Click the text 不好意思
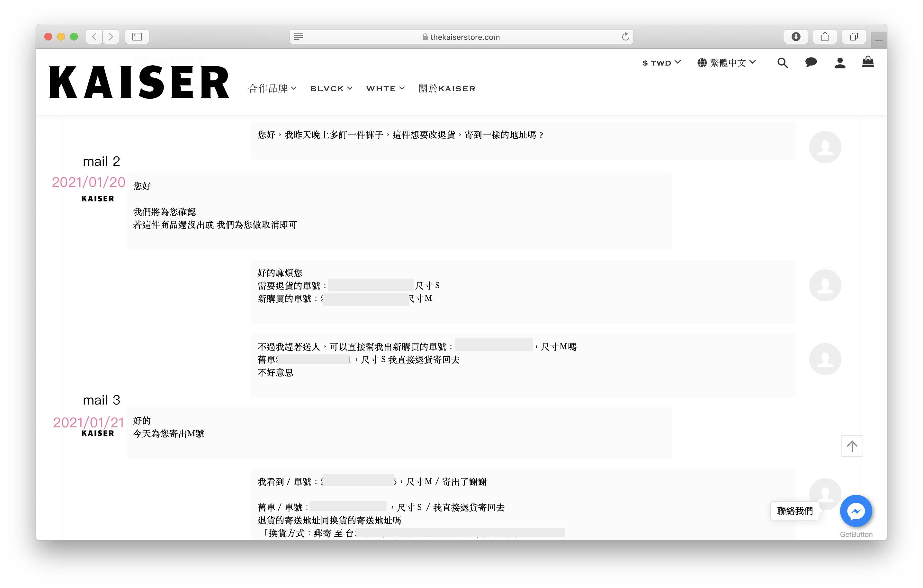 (x=275, y=373)
